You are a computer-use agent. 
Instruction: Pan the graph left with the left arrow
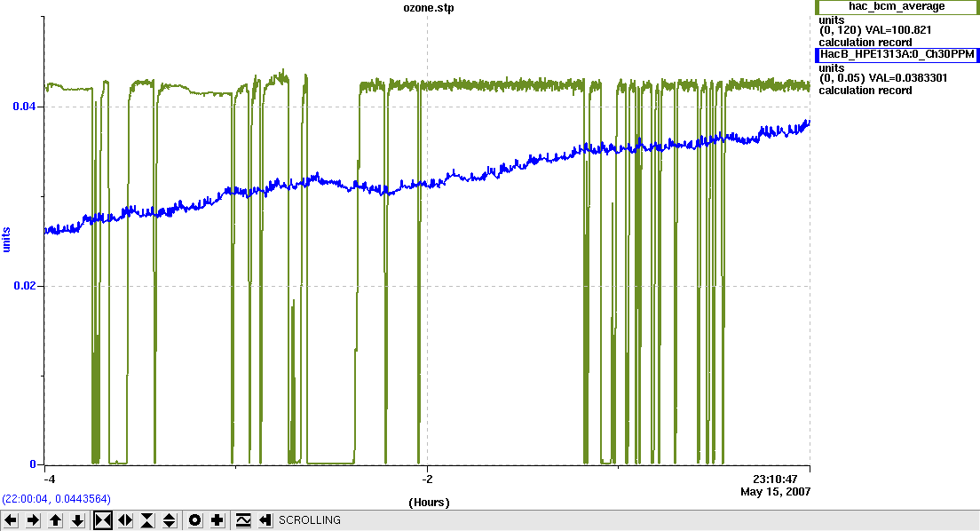point(11,519)
